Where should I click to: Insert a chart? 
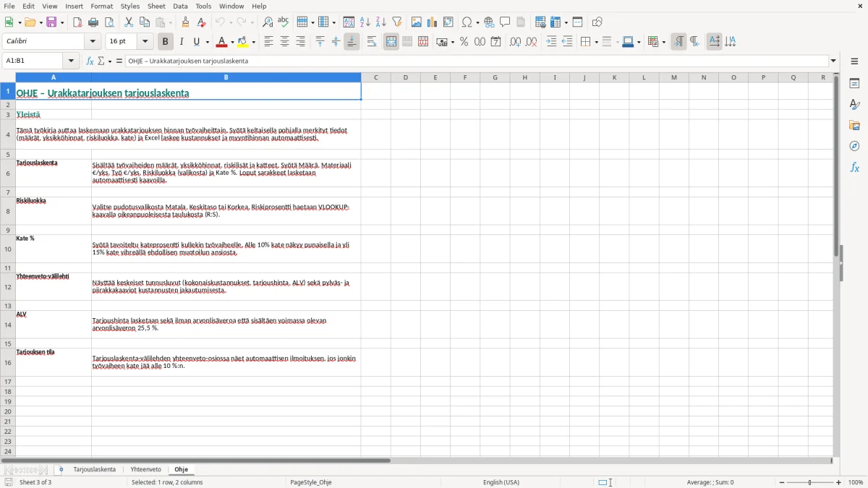433,22
